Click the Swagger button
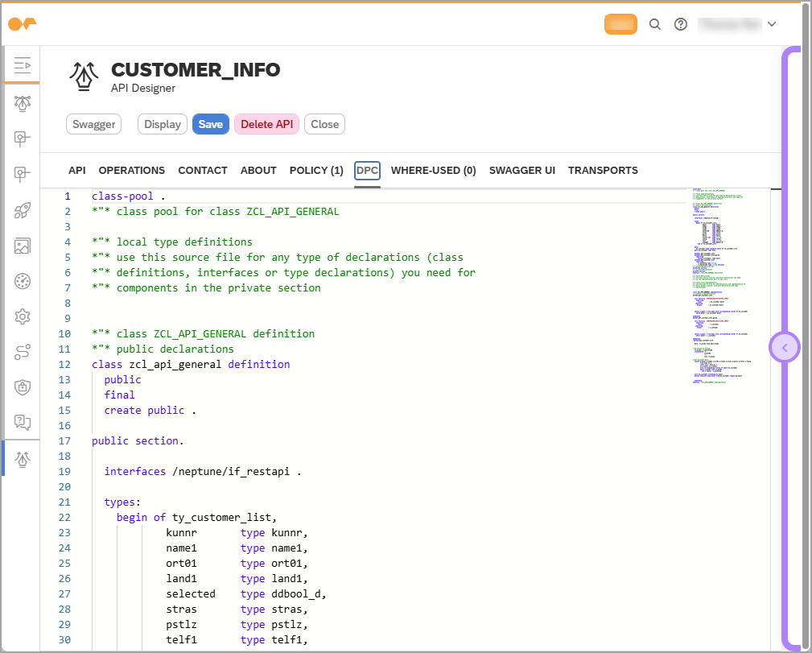This screenshot has width=812, height=653. tap(93, 124)
